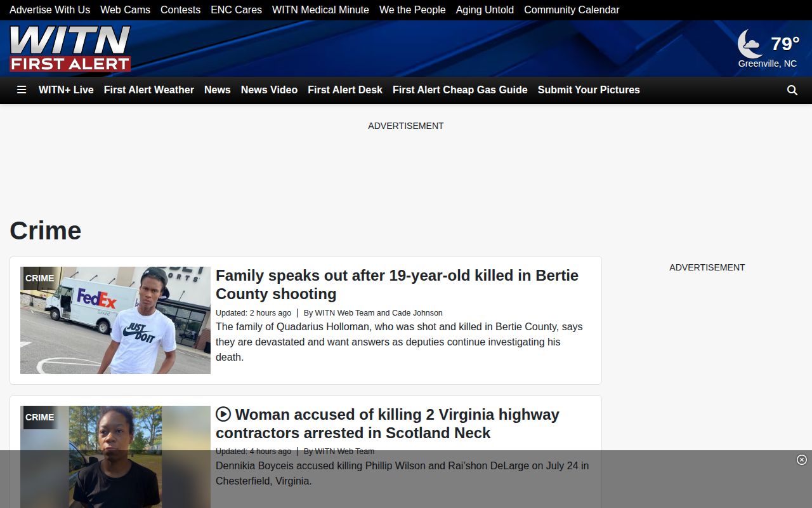Go to Aging Untold

485,10
